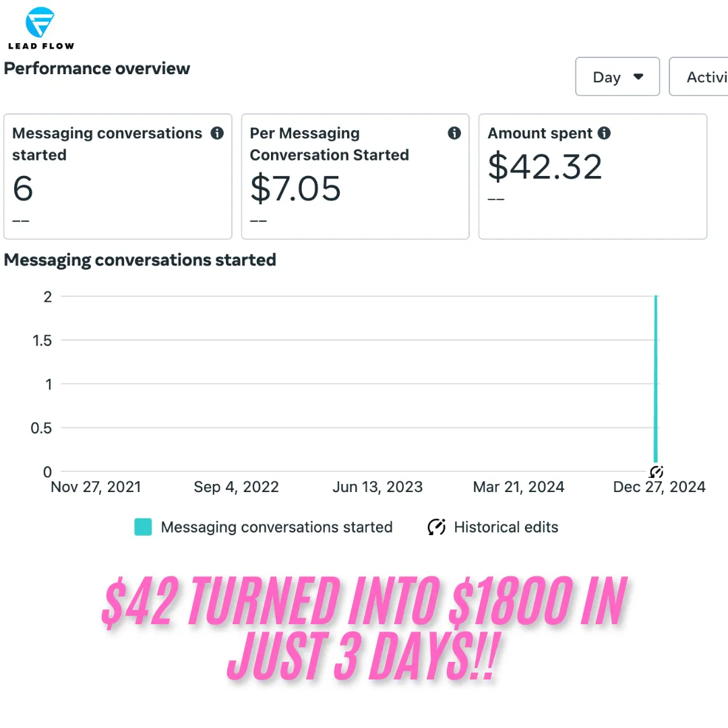Toggle Messaging conversations started legend label

(x=277, y=527)
